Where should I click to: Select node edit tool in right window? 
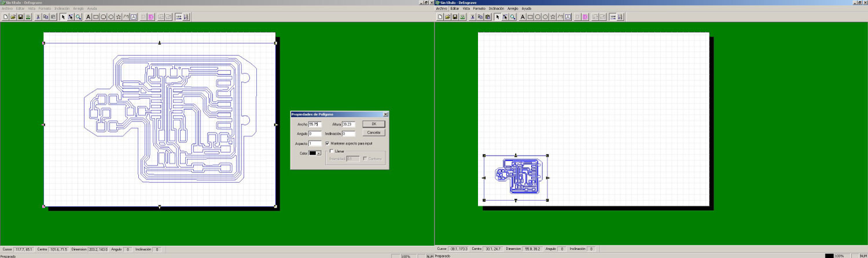tap(505, 17)
